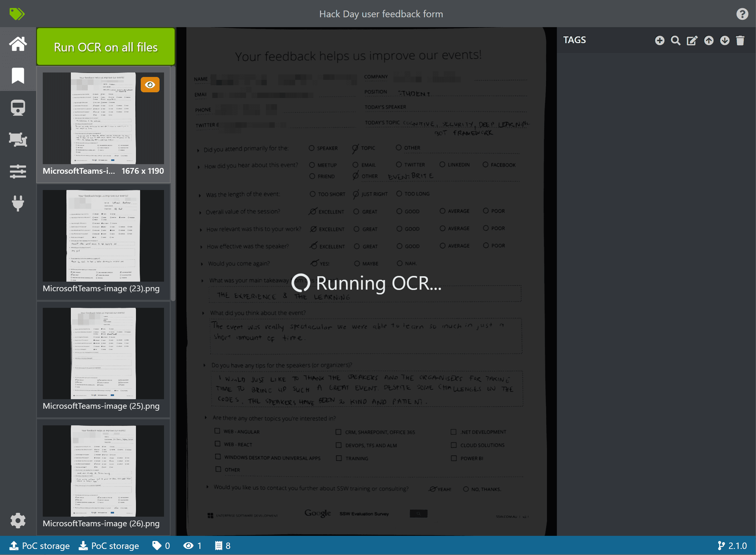The height and width of the screenshot is (555, 756).
Task: Open settings via the gear icon
Action: (18, 521)
